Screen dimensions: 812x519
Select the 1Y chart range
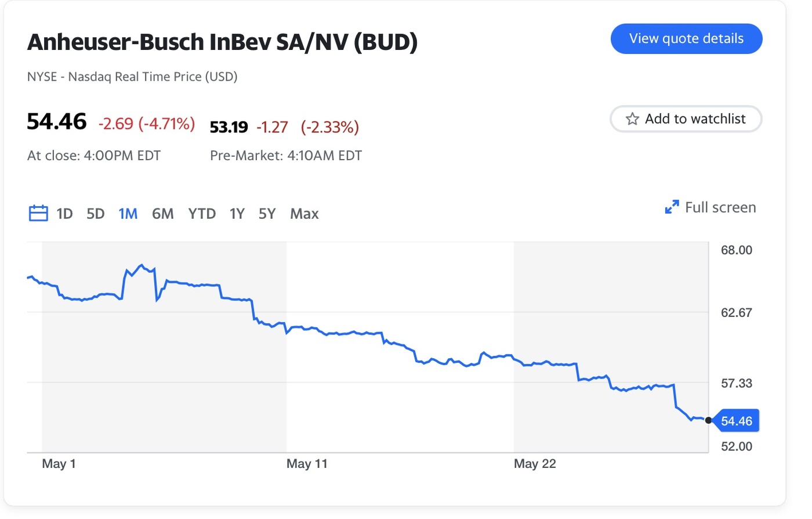coord(237,214)
